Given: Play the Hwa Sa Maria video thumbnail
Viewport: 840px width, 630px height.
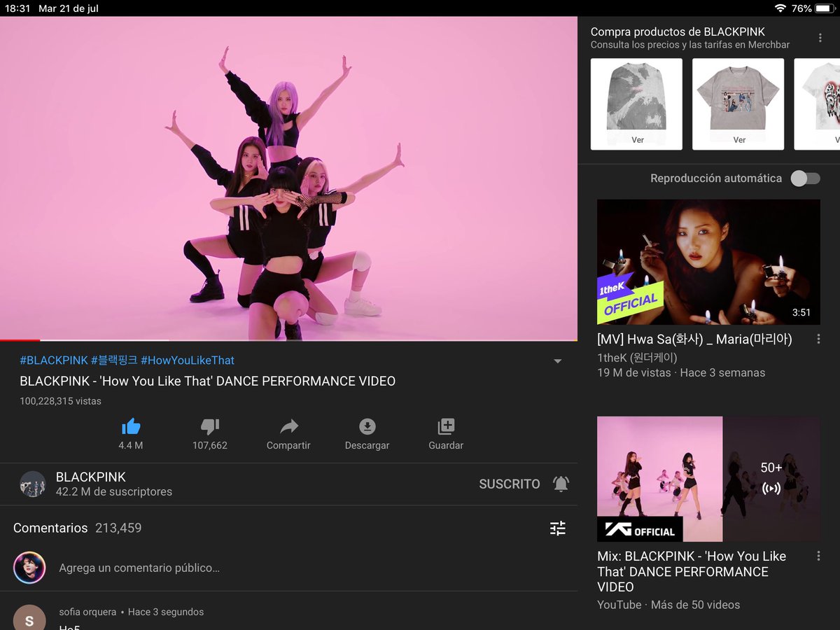Looking at the screenshot, I should [x=708, y=262].
